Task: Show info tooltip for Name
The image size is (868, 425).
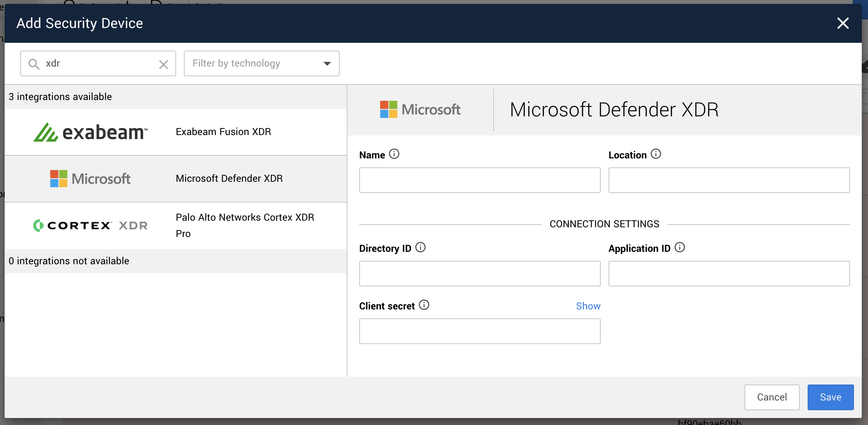Action: pyautogui.click(x=394, y=154)
